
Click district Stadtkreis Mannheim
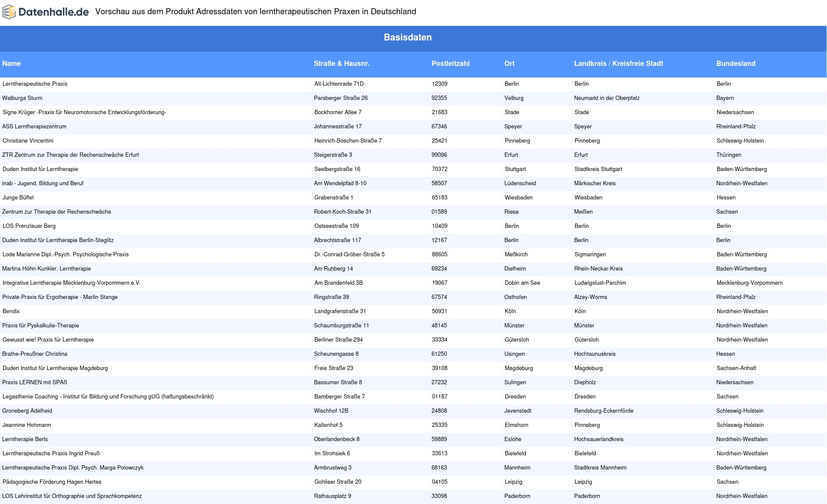point(600,468)
